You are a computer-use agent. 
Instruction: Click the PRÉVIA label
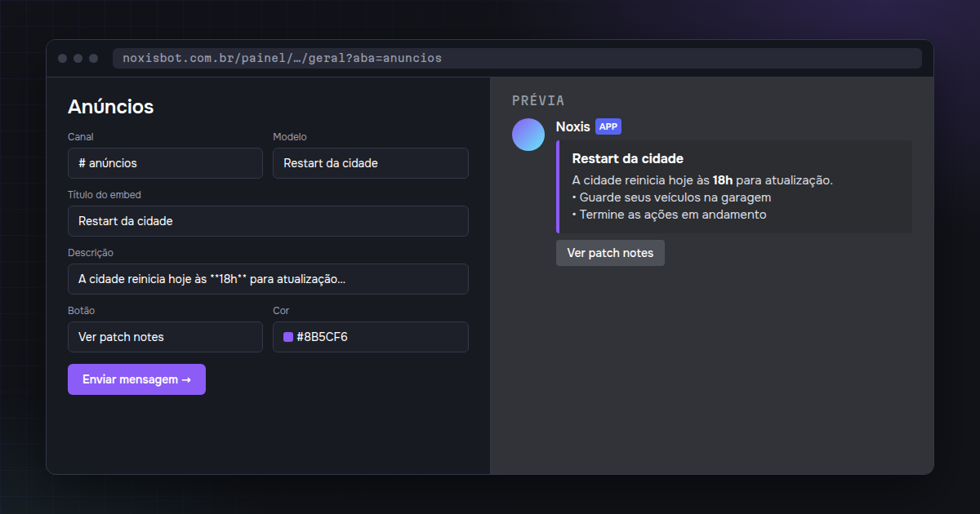538,100
